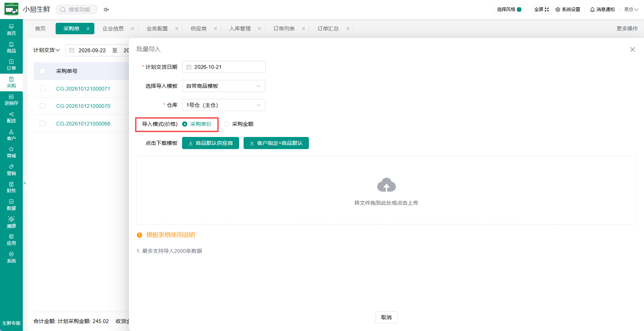
Task: Check the box for CG-202610121000070
Action: 42,106
